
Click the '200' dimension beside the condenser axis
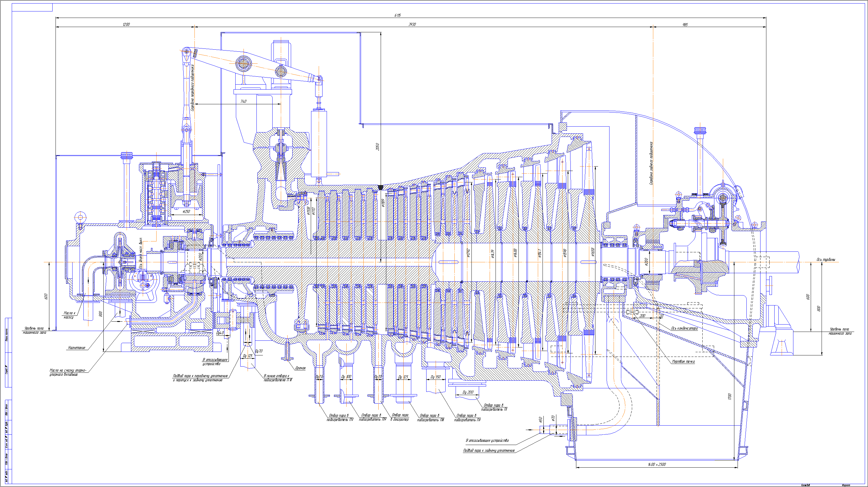(642, 316)
